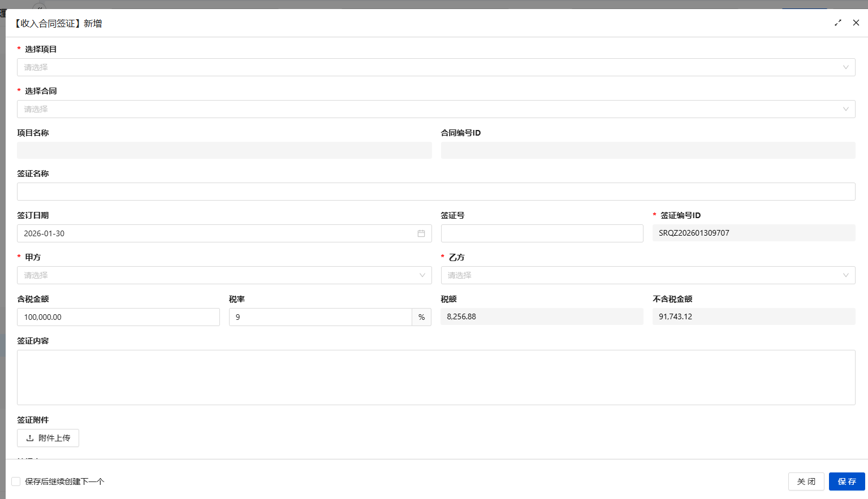This screenshot has width=868, height=499.
Task: Click the 含税金额 field showing 100,000.00
Action: point(118,317)
